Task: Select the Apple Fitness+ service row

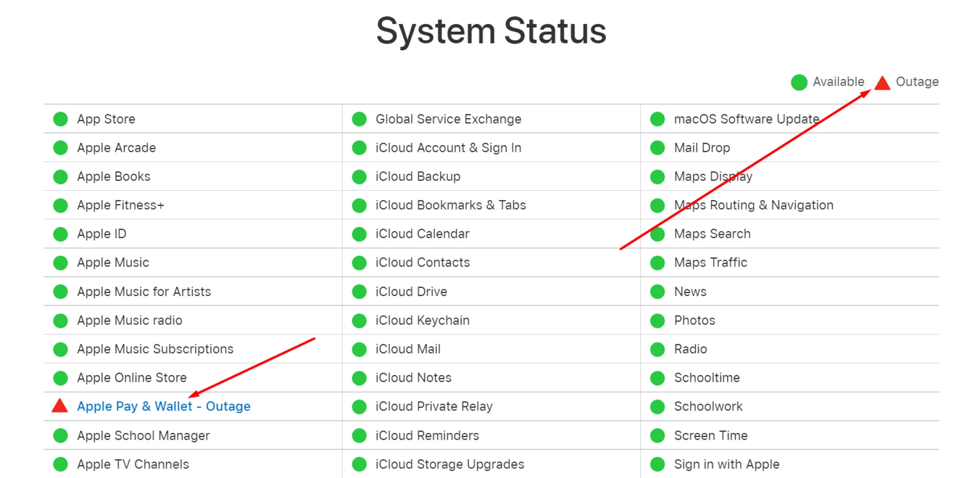Action: (193, 205)
